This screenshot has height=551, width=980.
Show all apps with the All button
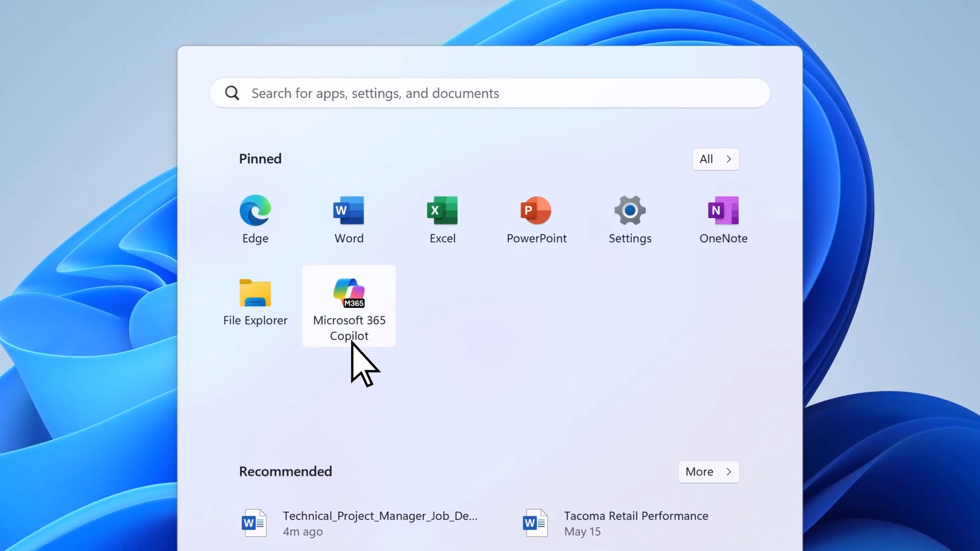(x=716, y=159)
